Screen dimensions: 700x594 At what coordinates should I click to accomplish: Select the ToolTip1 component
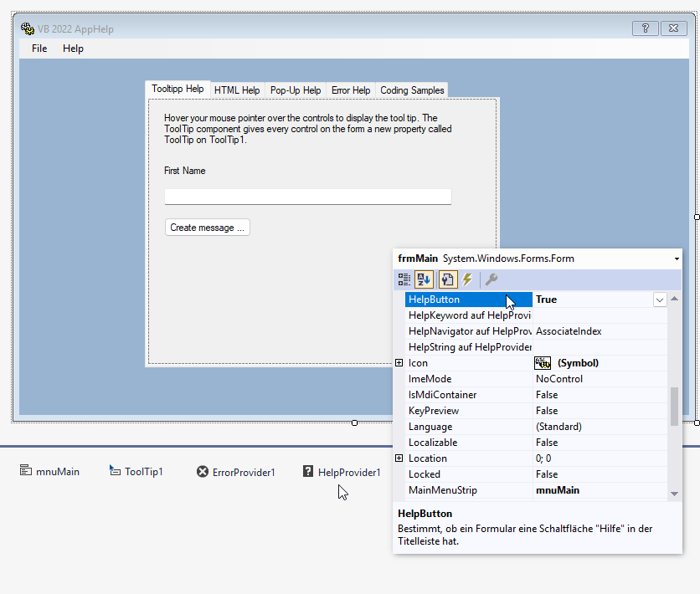pos(136,472)
